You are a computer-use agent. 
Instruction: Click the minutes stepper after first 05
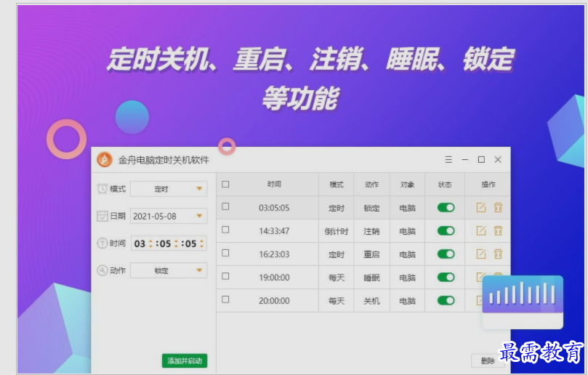tap(176, 243)
